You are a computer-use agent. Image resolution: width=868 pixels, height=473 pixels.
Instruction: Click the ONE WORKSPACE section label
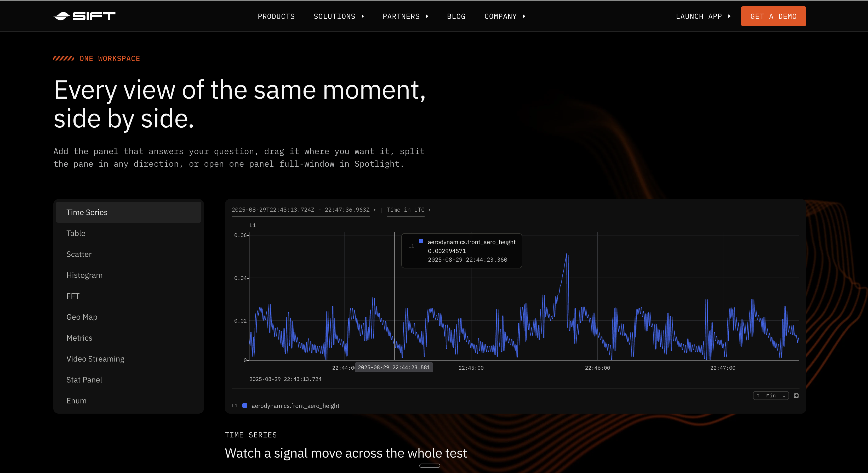click(110, 59)
